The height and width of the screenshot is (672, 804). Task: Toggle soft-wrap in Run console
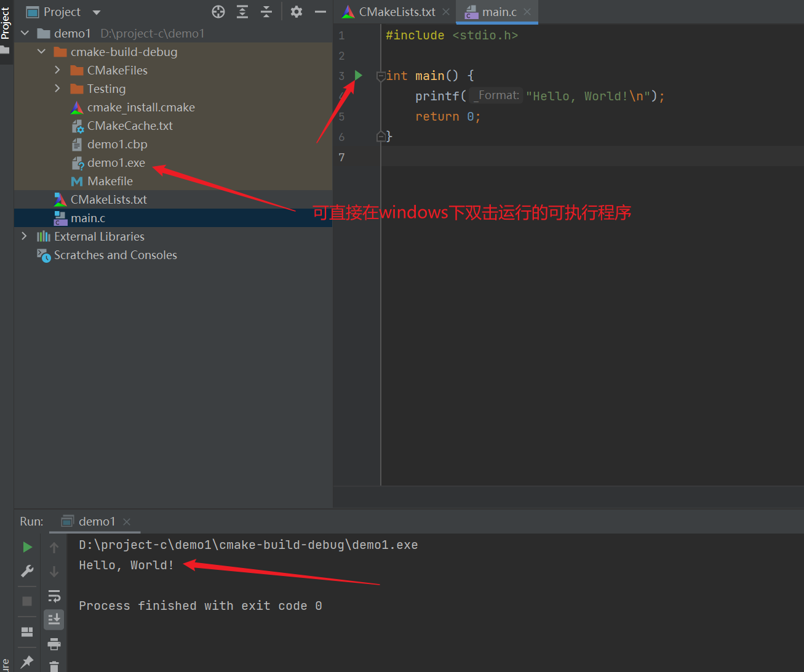tap(54, 596)
